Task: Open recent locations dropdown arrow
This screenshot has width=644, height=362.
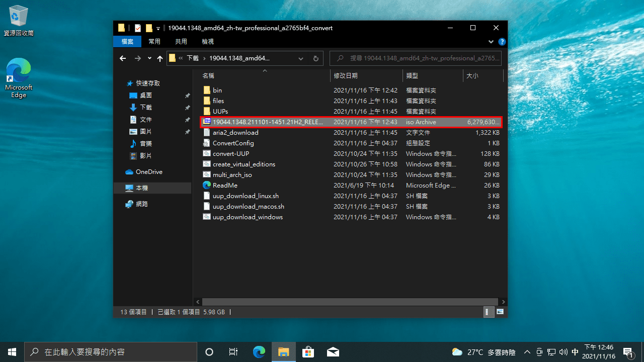Action: [149, 58]
